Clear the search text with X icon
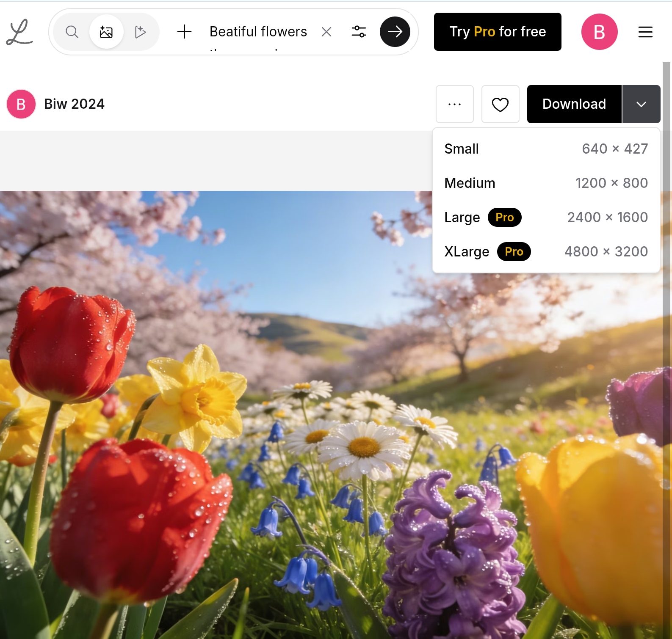 [326, 32]
